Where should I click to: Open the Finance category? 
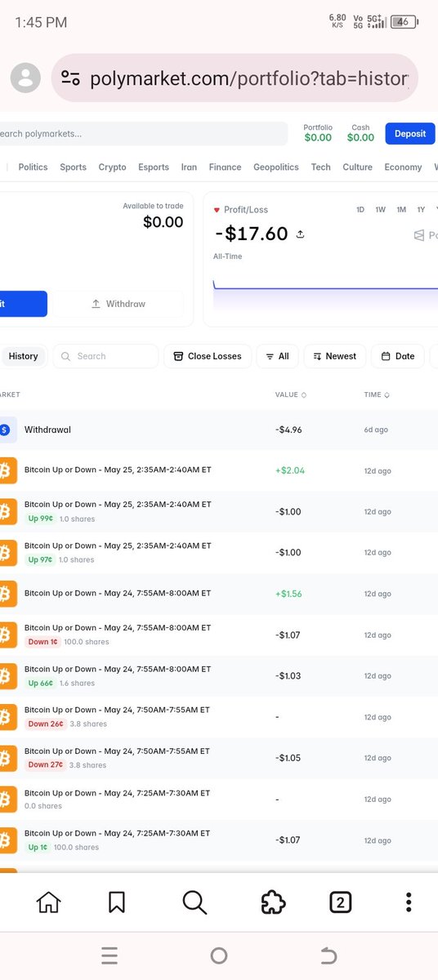[225, 167]
